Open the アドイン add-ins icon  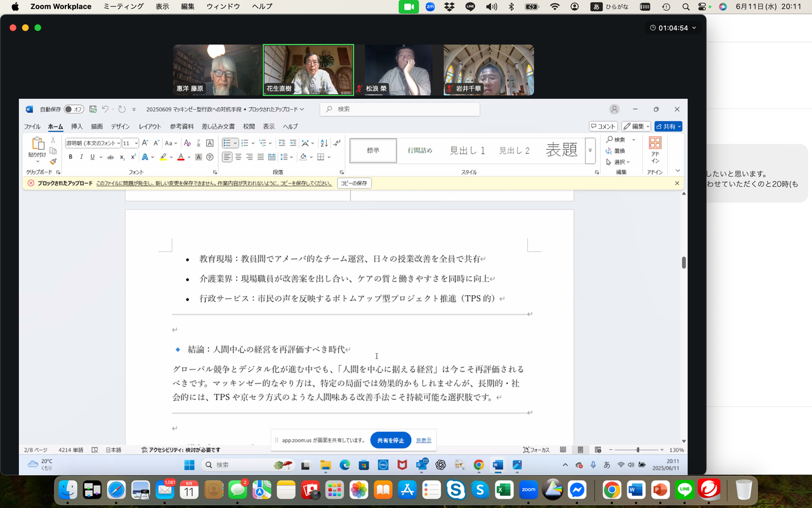(655, 144)
